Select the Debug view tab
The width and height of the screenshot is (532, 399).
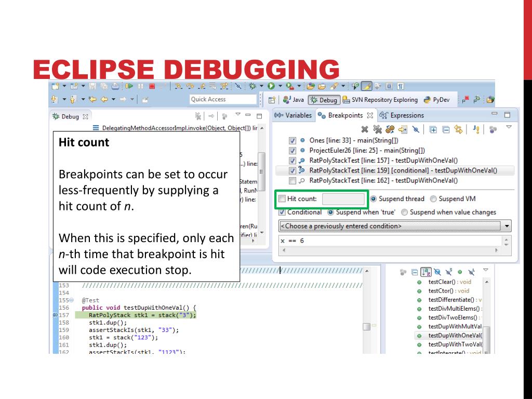[70, 116]
